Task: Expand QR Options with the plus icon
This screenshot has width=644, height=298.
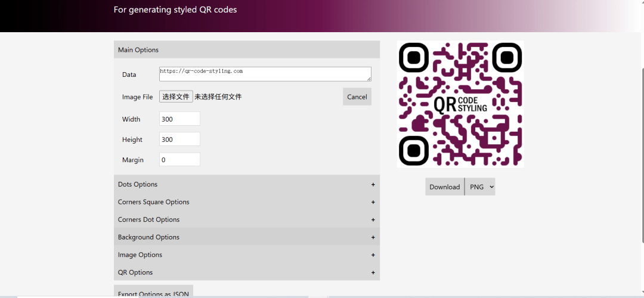Action: tap(373, 272)
